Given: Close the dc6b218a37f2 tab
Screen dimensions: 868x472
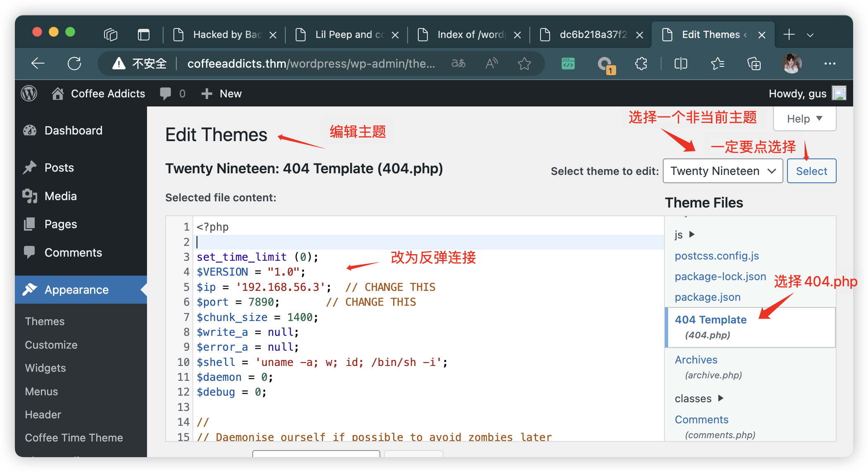Looking at the screenshot, I should pyautogui.click(x=640, y=35).
